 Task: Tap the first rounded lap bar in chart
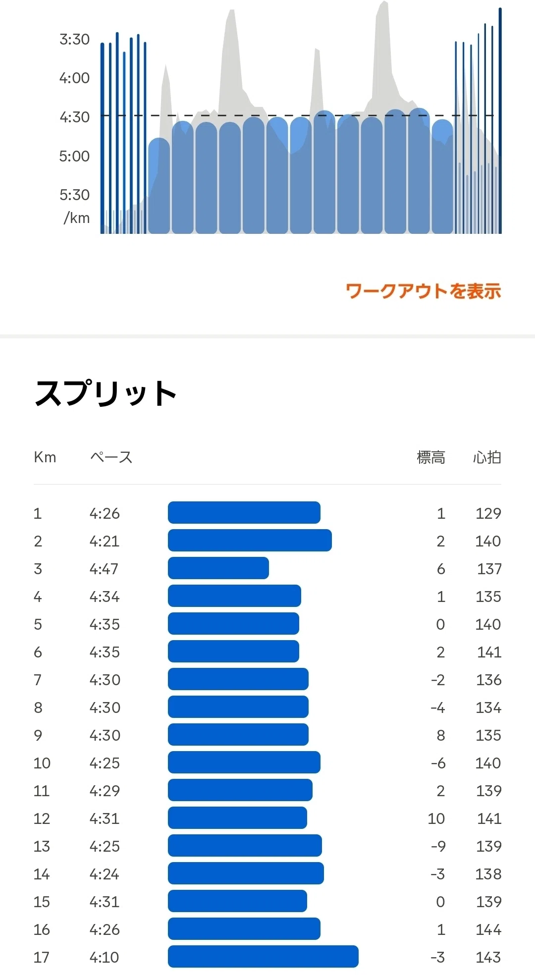(159, 186)
